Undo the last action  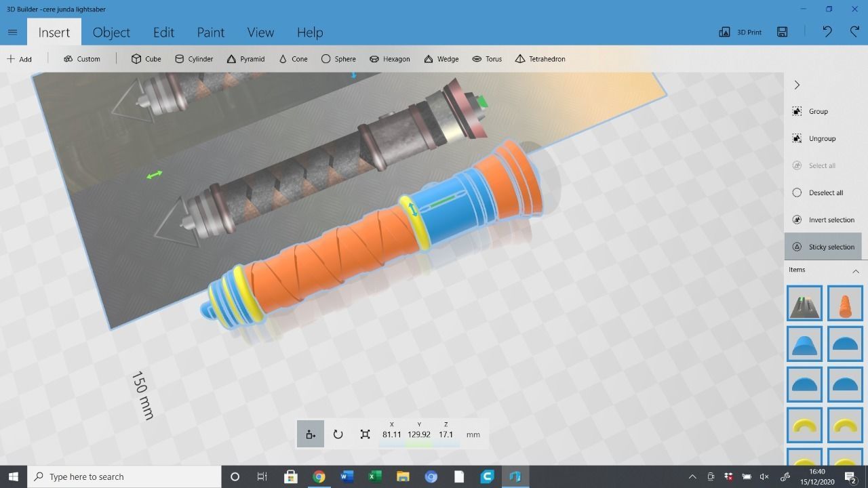[x=827, y=32]
